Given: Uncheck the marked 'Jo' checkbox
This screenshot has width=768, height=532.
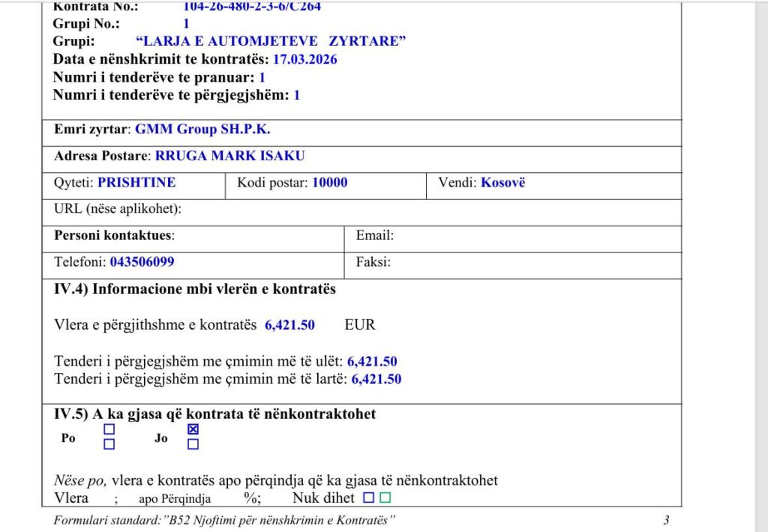Looking at the screenshot, I should pos(193,430).
